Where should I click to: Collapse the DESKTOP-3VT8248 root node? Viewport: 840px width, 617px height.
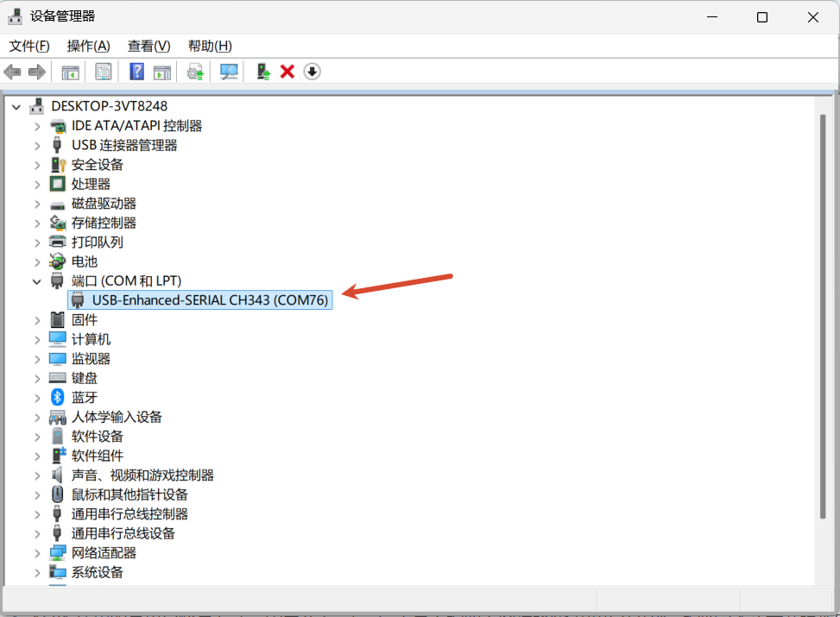click(x=16, y=107)
